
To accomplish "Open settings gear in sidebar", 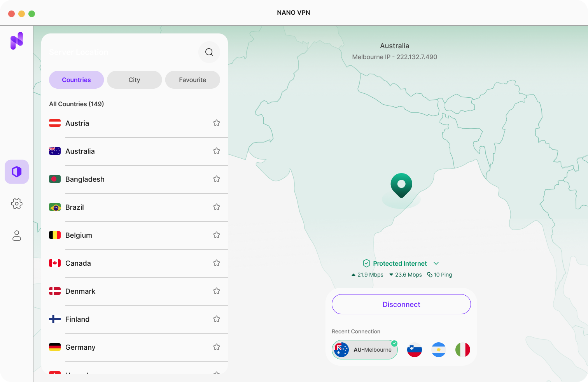I will (x=17, y=203).
